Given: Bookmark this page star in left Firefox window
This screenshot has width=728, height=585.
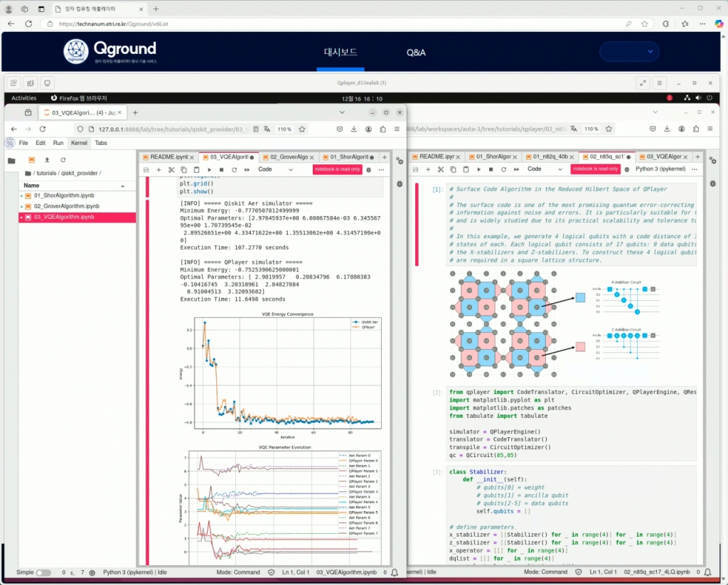Looking at the screenshot, I should pos(302,129).
